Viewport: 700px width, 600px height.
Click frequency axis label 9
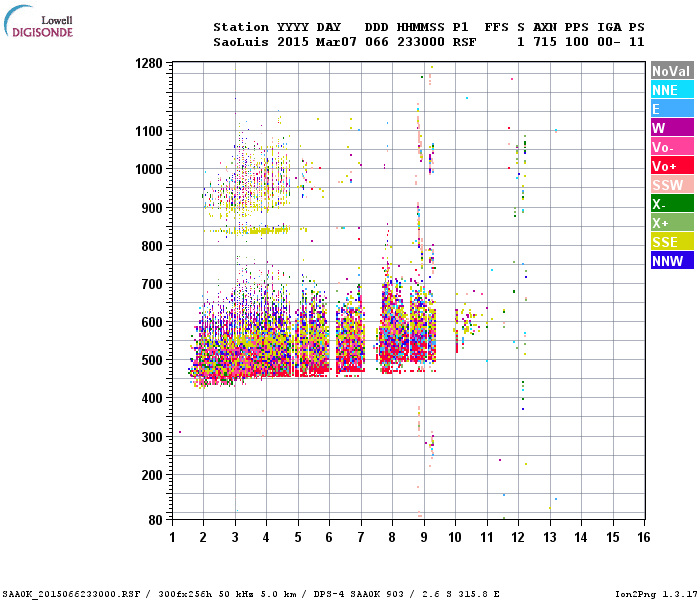point(424,537)
